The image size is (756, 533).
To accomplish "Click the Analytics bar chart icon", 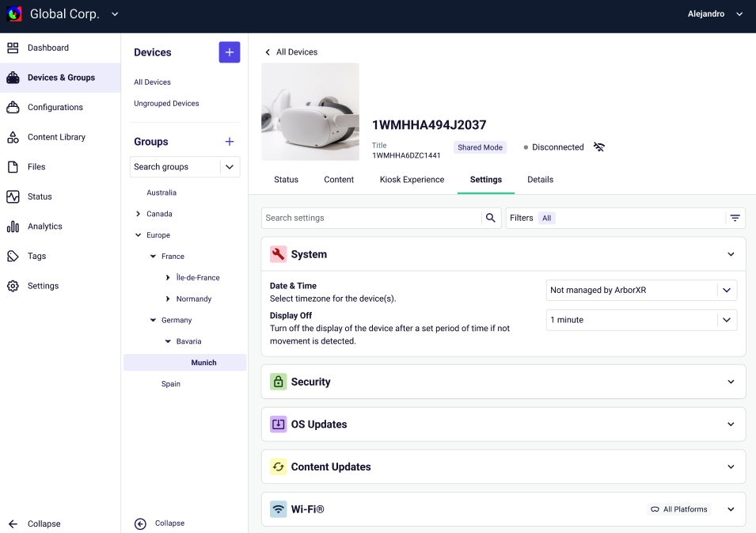I will coord(13,227).
